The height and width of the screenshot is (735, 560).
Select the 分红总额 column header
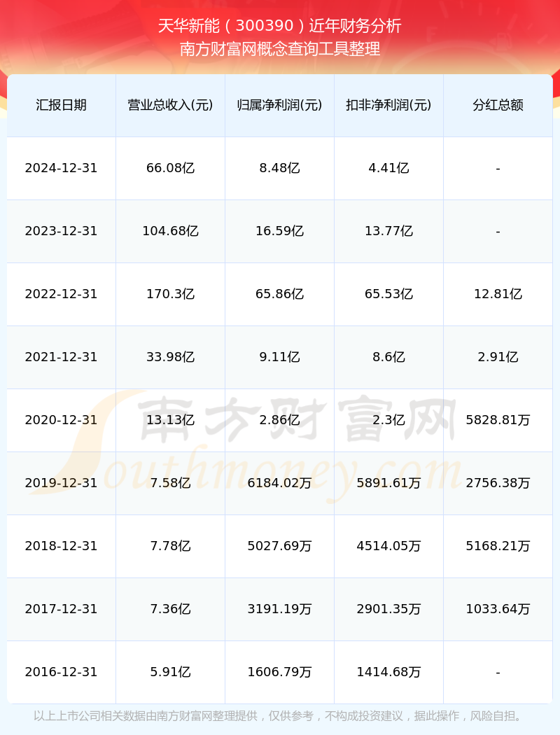498,105
